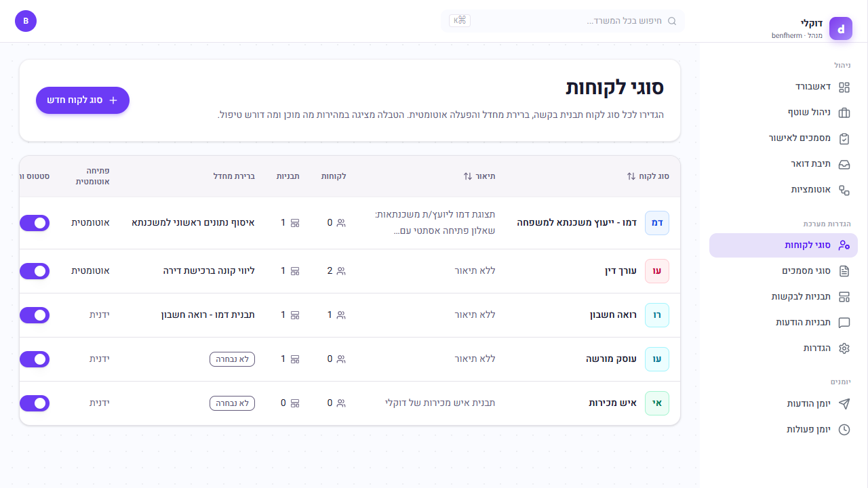This screenshot has height=488, width=868.
Task: Click the templates icon in עוסק מורשה row
Action: tap(295, 359)
